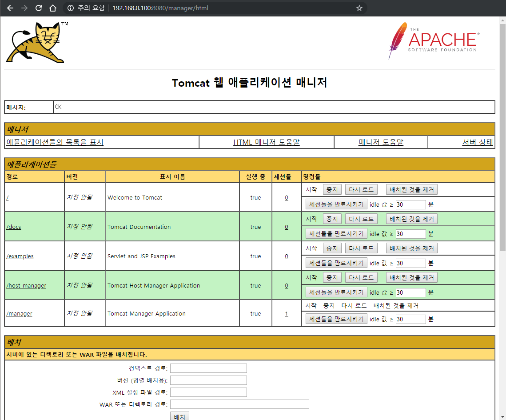This screenshot has height=420, width=506.
Task: Click the page vertical scrollbar thumb
Action: coord(502,137)
